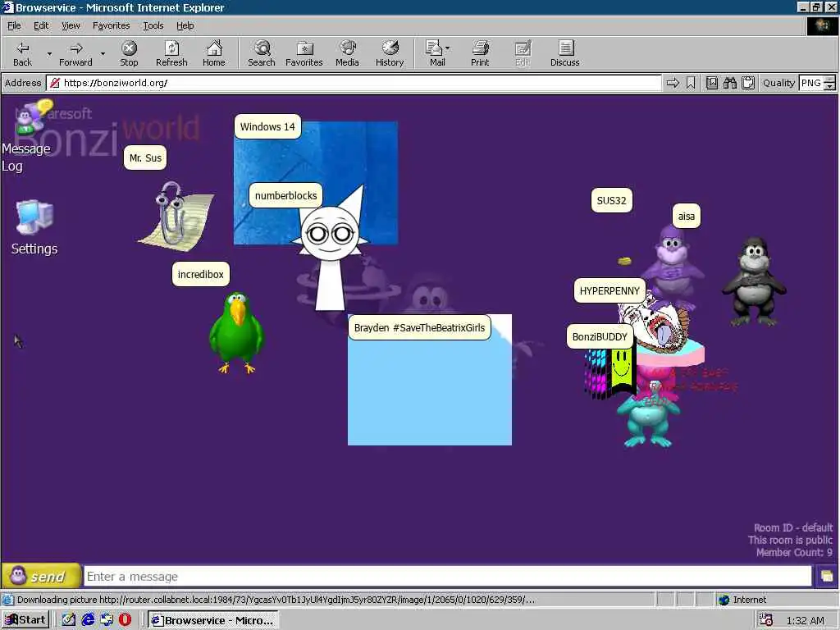The width and height of the screenshot is (840, 630).
Task: Stop the page from loading
Action: coord(129,53)
